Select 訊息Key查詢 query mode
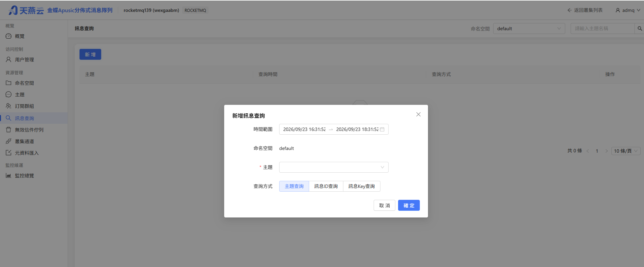 tap(362, 186)
